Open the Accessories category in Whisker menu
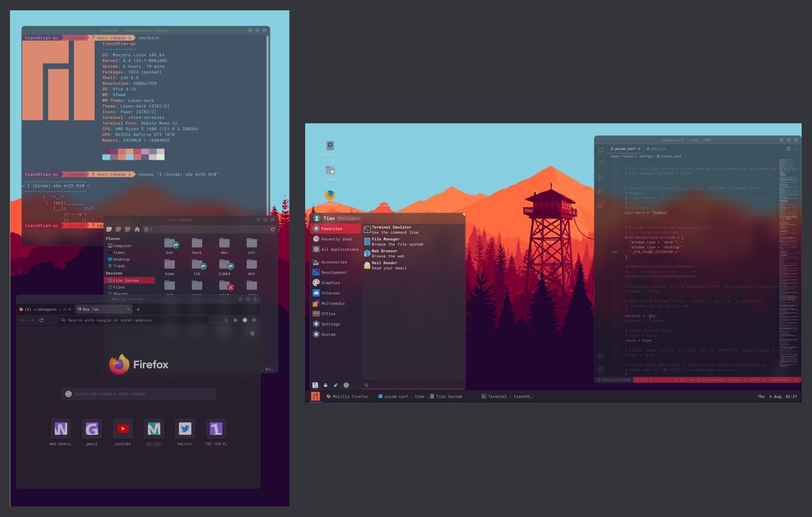The image size is (812, 517). 336,262
